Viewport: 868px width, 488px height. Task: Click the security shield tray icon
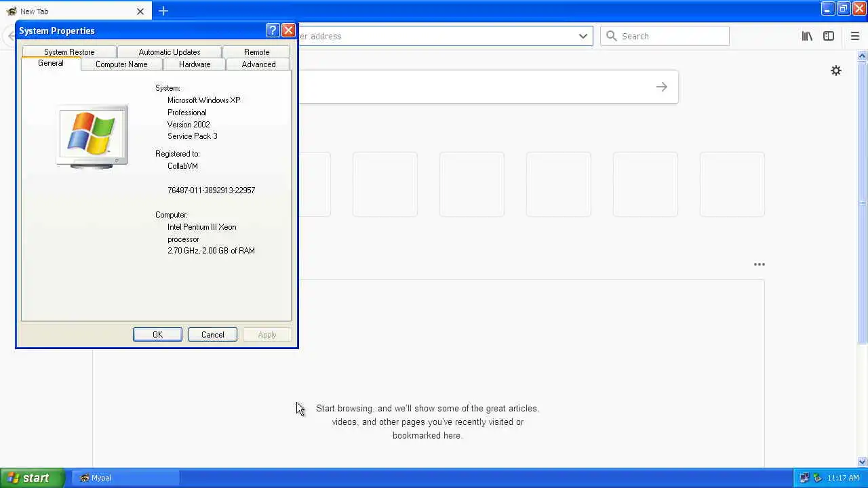pyautogui.click(x=817, y=478)
